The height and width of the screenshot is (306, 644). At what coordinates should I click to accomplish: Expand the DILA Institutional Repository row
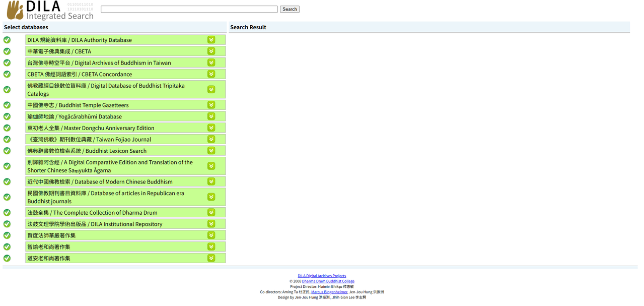pos(211,224)
